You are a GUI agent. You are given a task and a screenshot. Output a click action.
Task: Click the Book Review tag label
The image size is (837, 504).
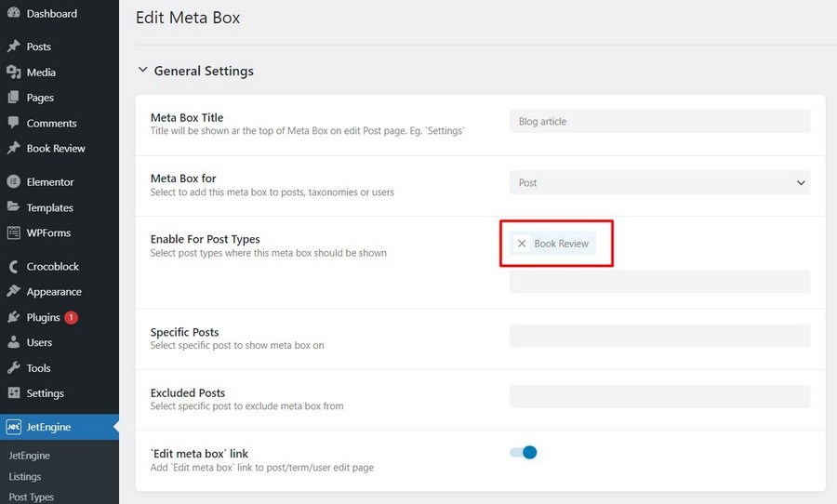(561, 244)
